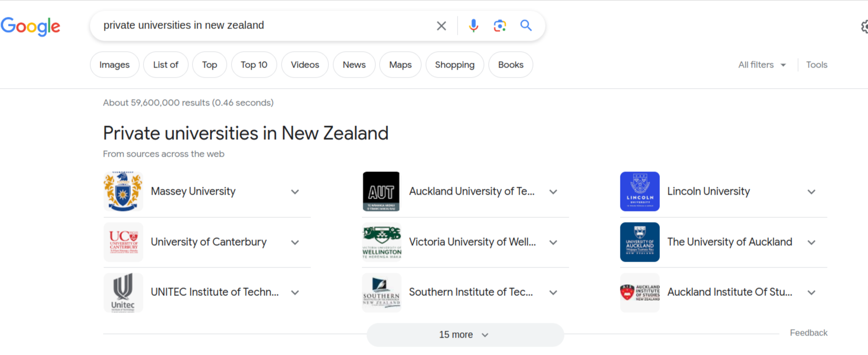Select the List of filter chip
Screen dimensions: 868x355
coord(165,65)
